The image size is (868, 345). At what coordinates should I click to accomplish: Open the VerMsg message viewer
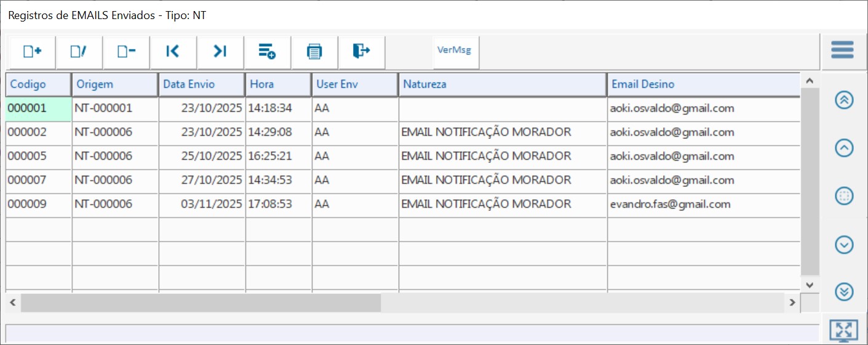click(x=454, y=50)
